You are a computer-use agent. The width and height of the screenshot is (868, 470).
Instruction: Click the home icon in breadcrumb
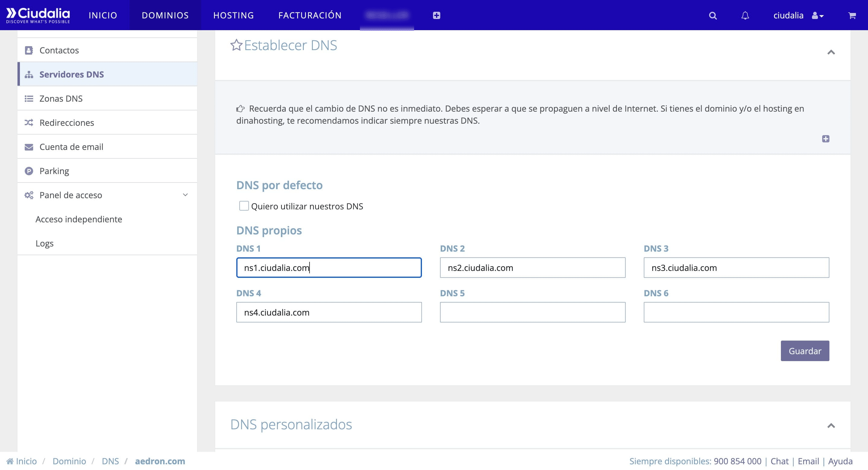tap(10, 461)
